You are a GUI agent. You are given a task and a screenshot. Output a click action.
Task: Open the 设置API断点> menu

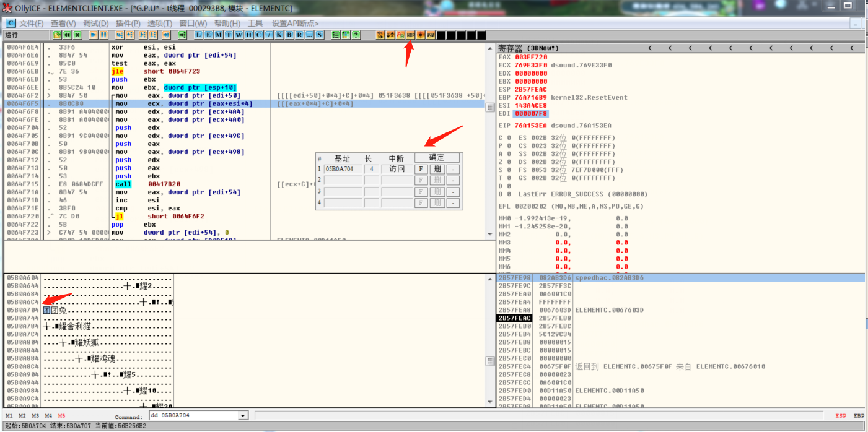pyautogui.click(x=296, y=24)
